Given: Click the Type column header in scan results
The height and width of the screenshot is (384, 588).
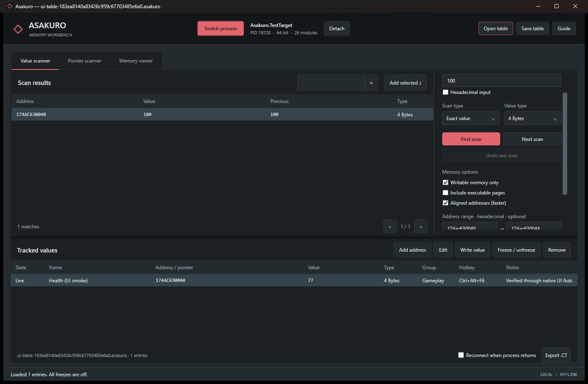Looking at the screenshot, I should (402, 101).
